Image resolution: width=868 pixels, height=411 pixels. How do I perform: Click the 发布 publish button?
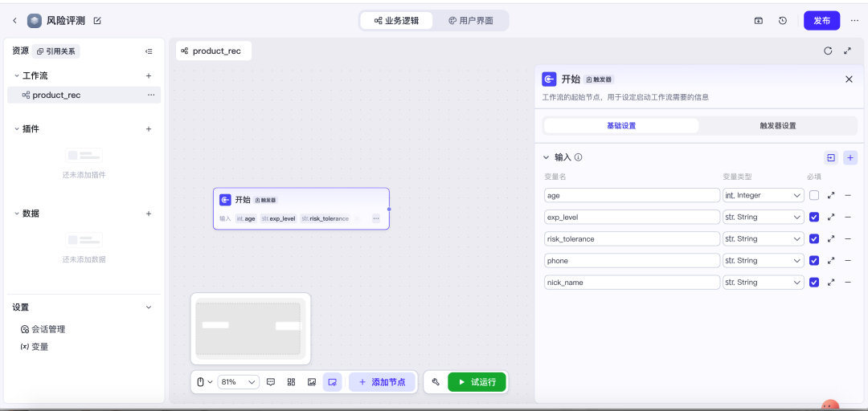(821, 21)
